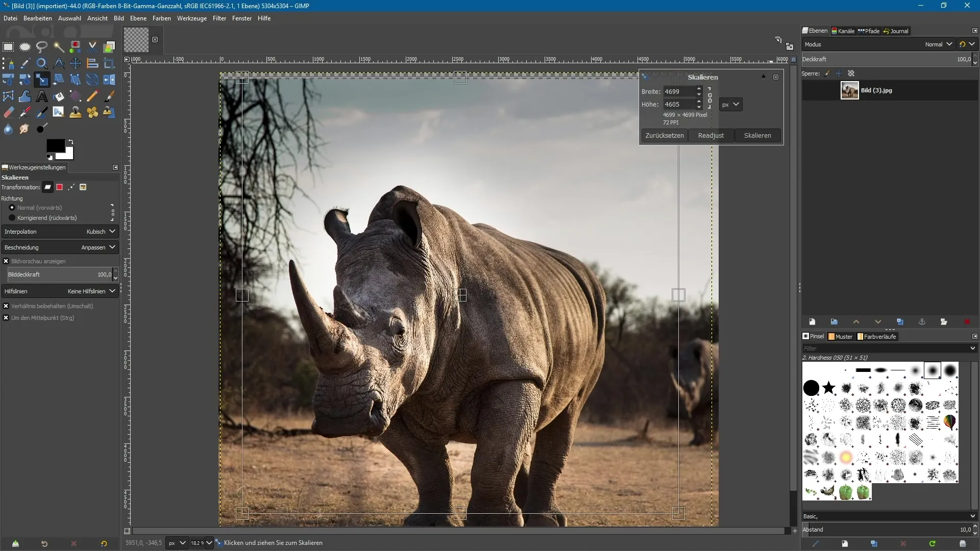The width and height of the screenshot is (980, 551).
Task: Select the Fuzzy Select magic wand tool
Action: pyautogui.click(x=59, y=47)
